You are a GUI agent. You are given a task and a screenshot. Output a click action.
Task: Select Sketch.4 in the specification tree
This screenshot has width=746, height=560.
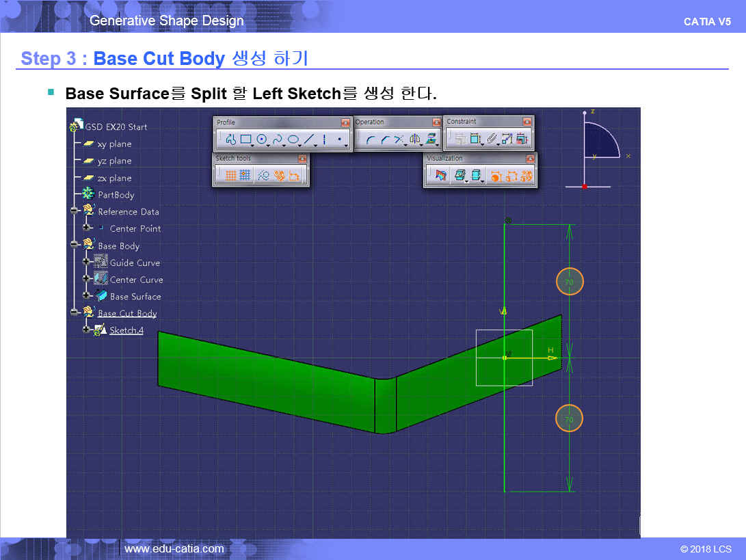point(126,330)
